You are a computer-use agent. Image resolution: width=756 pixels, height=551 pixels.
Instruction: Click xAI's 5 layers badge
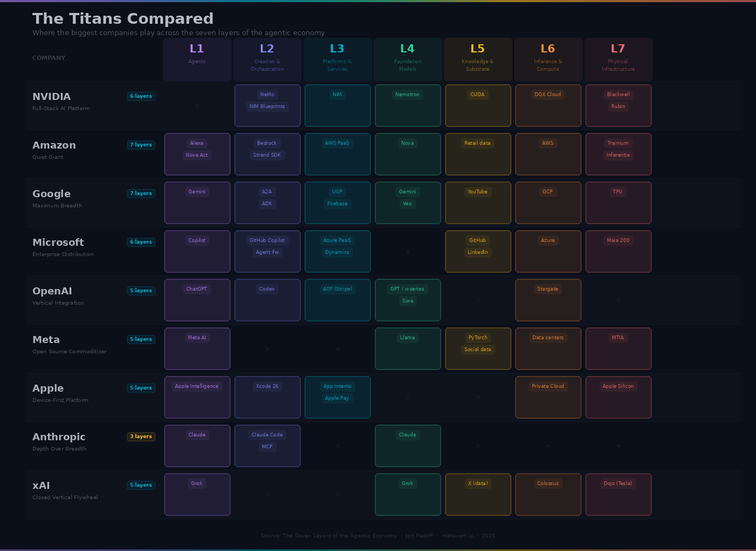(141, 485)
